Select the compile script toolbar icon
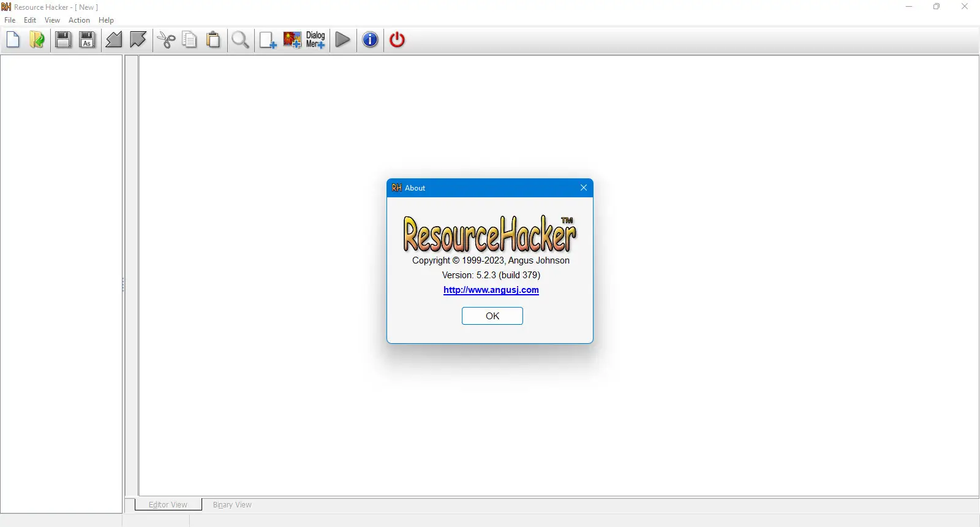The width and height of the screenshot is (980, 527). click(x=114, y=40)
